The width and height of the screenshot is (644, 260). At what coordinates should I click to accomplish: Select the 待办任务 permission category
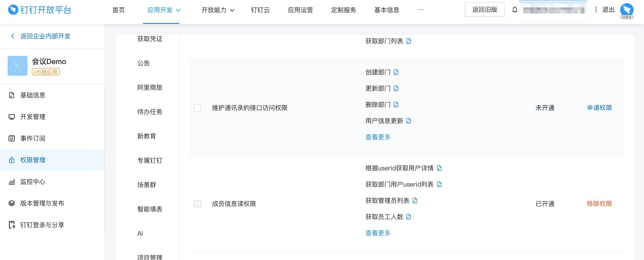150,112
